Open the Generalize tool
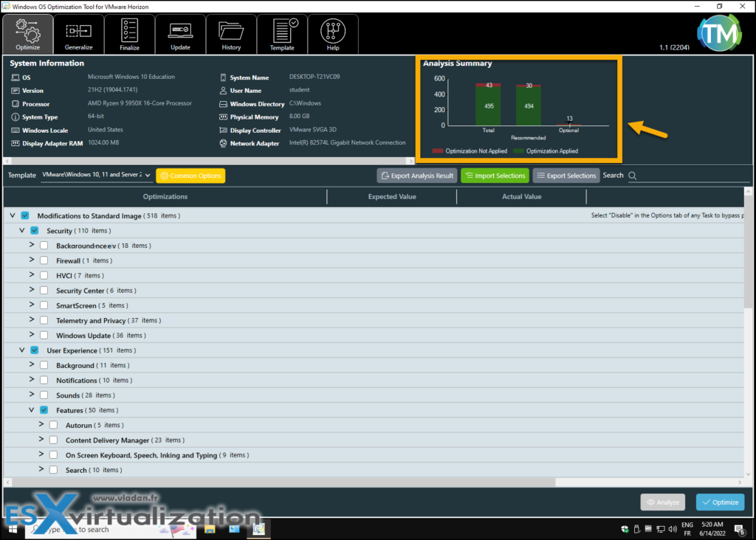 [x=78, y=34]
